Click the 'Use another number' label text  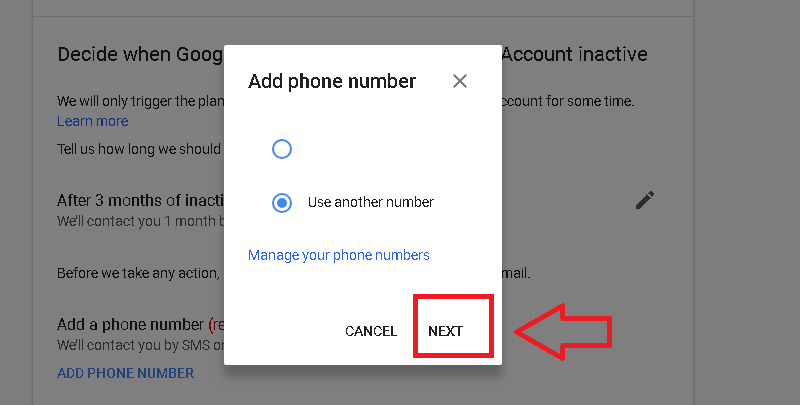tap(371, 202)
